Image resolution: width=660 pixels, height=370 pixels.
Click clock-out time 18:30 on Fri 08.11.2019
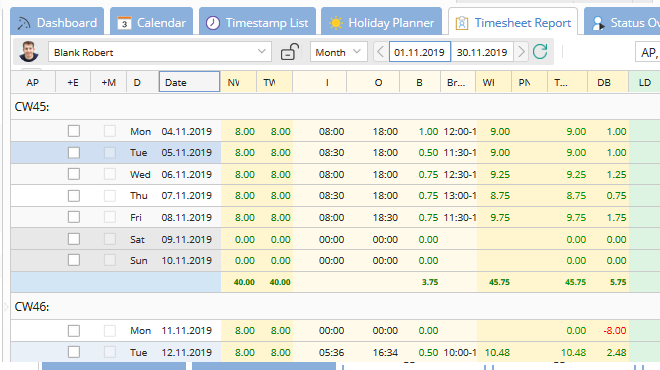[x=385, y=217]
